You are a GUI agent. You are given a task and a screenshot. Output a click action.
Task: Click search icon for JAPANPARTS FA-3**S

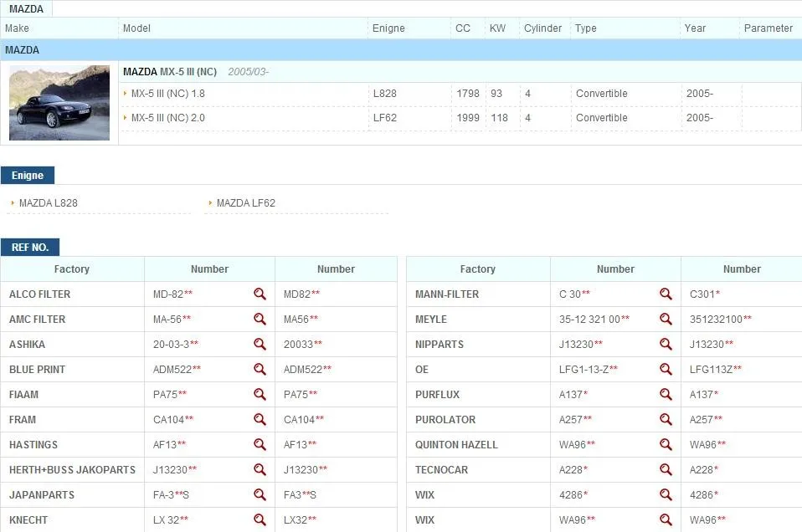[x=260, y=494]
